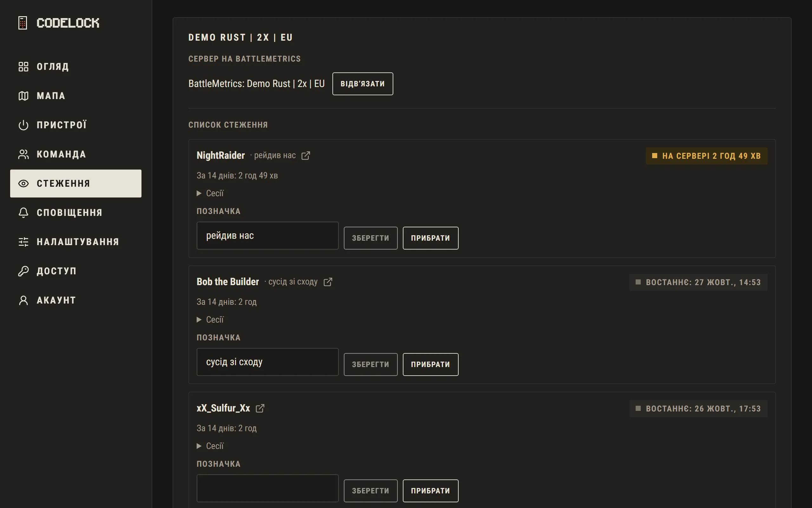Click the empty label field for xX_Sulfur_Xx
This screenshot has width=812, height=508.
[x=267, y=488]
